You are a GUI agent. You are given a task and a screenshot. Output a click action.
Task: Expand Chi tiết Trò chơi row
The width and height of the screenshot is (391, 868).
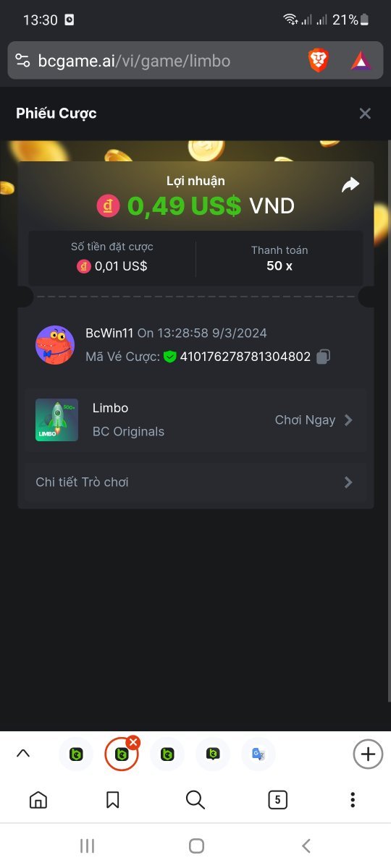coord(195,482)
